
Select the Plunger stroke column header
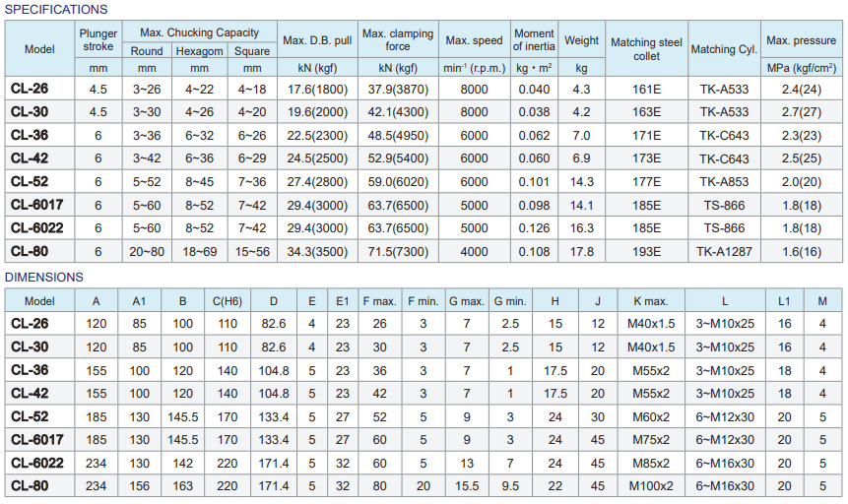pos(98,40)
